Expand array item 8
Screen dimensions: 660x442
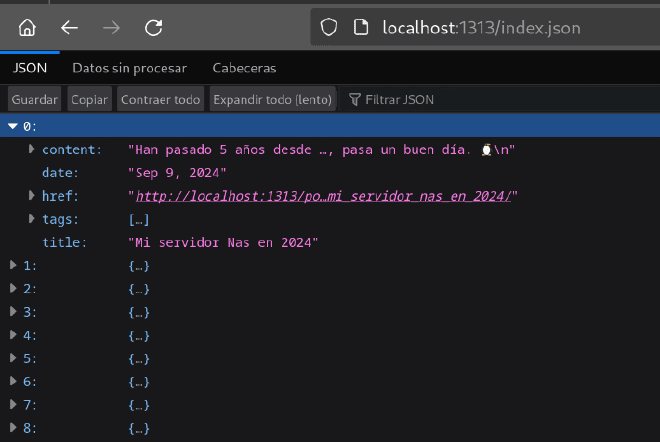13,427
